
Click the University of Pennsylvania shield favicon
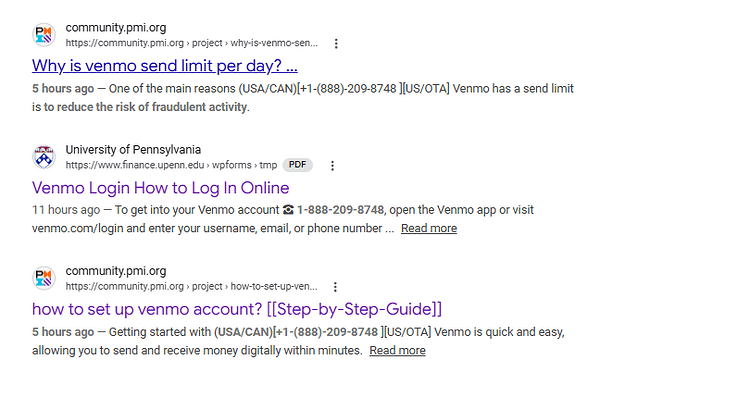tap(44, 157)
